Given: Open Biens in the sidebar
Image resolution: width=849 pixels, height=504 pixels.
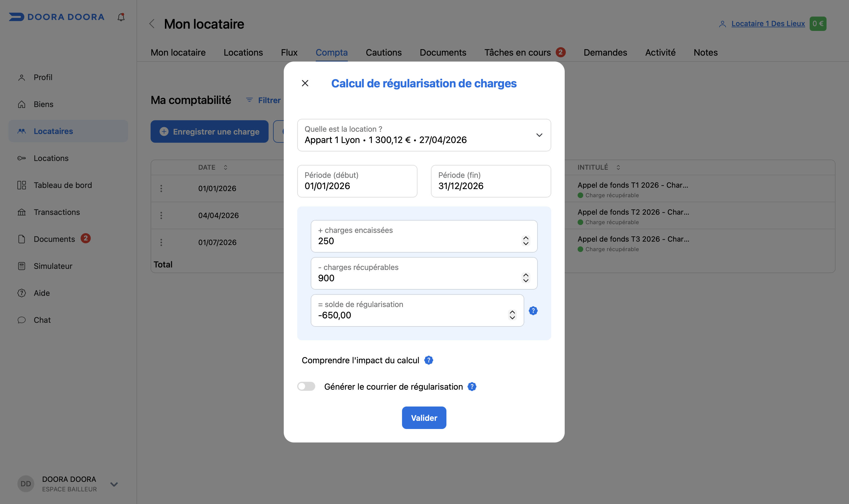Looking at the screenshot, I should (68, 104).
